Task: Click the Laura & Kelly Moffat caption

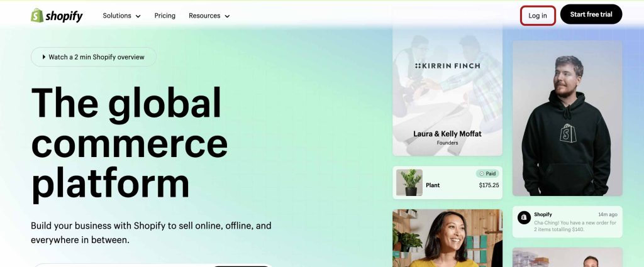Action: pyautogui.click(x=447, y=134)
